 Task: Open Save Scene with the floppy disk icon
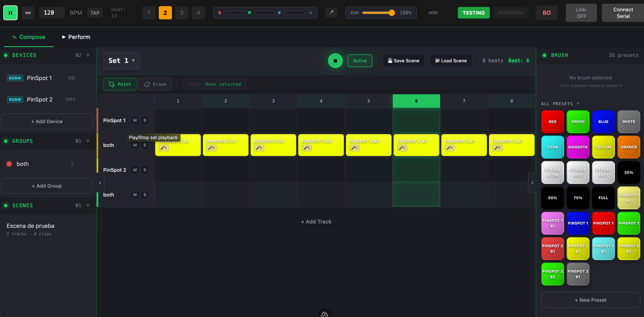pyautogui.click(x=403, y=60)
